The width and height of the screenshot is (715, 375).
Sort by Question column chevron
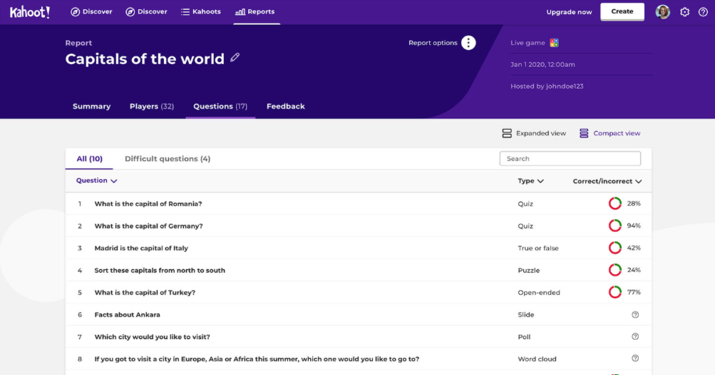114,181
